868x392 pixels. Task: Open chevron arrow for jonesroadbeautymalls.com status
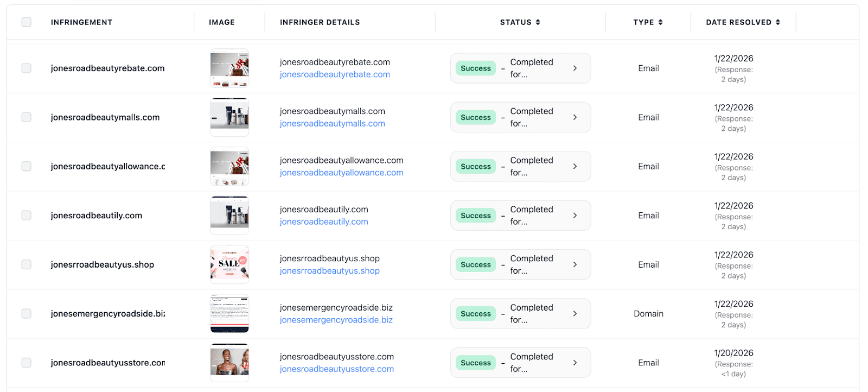[x=575, y=117]
